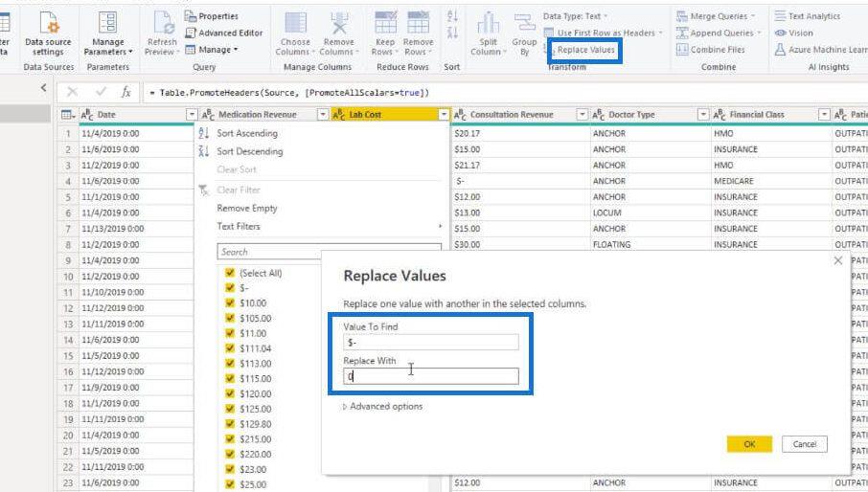Open Consultation Revenue filter dropdown
Screen dimensions: 868x492
582,115
